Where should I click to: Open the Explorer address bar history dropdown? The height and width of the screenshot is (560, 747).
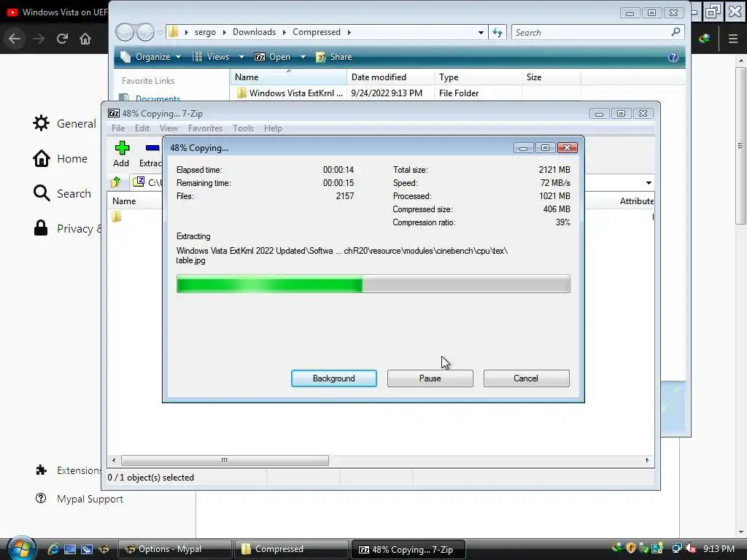(x=481, y=32)
